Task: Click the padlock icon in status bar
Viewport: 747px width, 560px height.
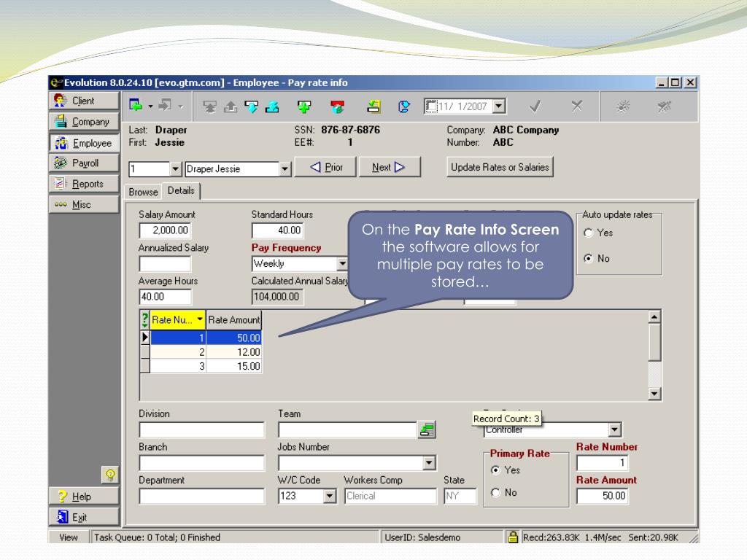Action: tap(513, 537)
